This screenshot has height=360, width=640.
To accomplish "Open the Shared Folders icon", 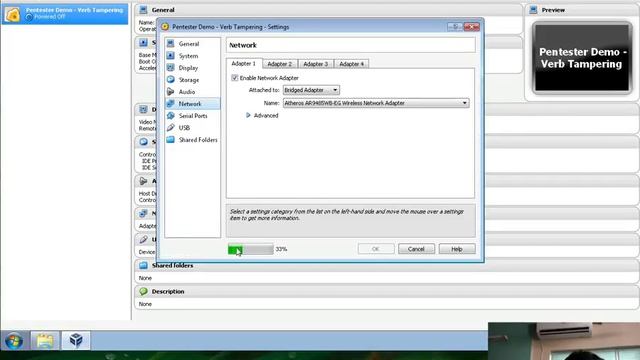I will point(171,140).
